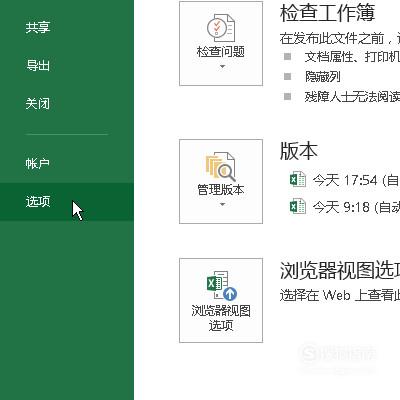Expand the 检查问题 dropdown arrow
The image size is (400, 400).
click(222, 67)
